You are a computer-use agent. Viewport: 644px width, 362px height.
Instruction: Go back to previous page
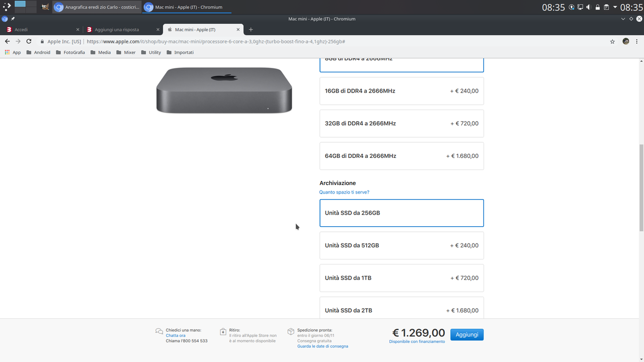pyautogui.click(x=7, y=41)
